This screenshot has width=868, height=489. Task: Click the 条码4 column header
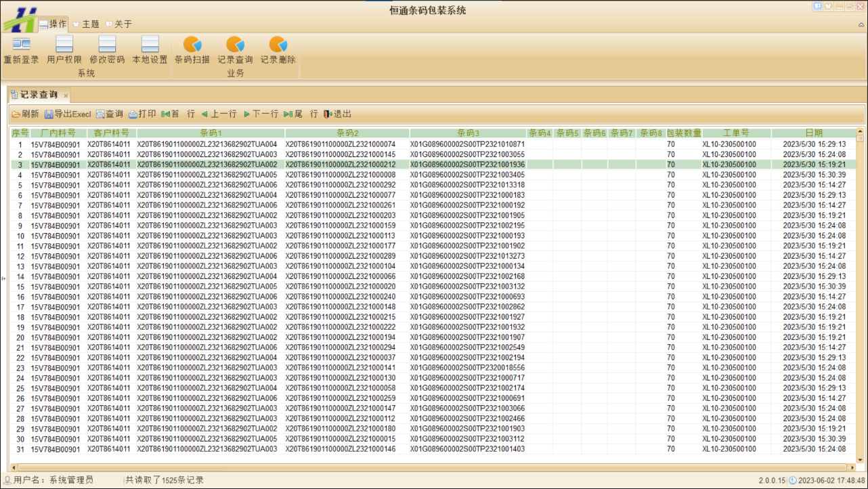[x=540, y=133]
